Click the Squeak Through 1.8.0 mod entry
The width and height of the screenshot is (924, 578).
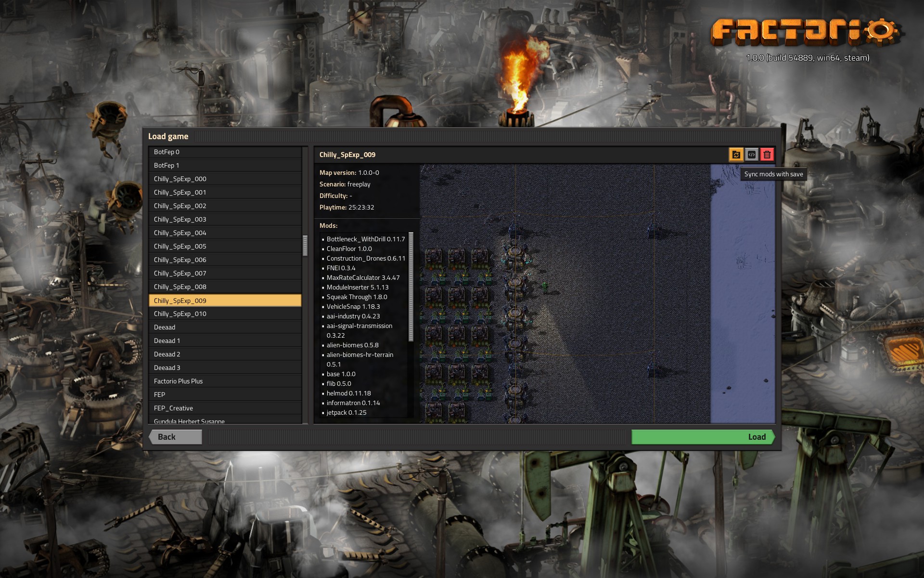[357, 297]
